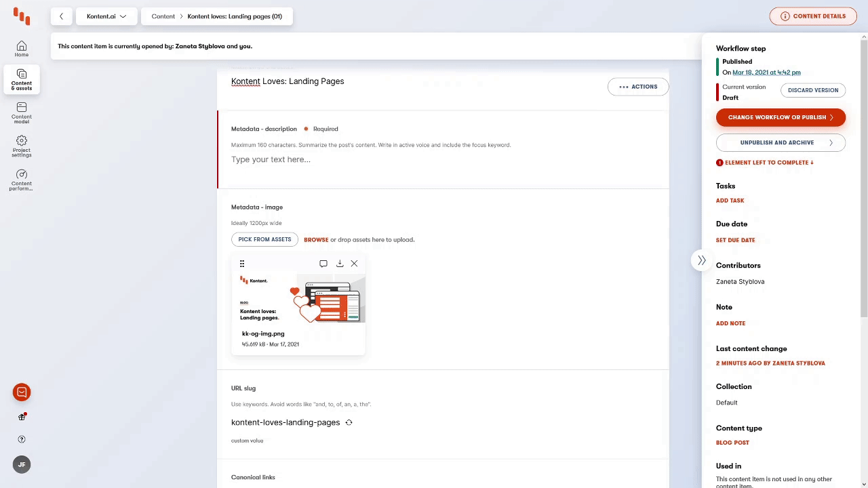Image resolution: width=868 pixels, height=488 pixels.
Task: Expand the Kontent.ai project dropdown
Action: pos(106,16)
